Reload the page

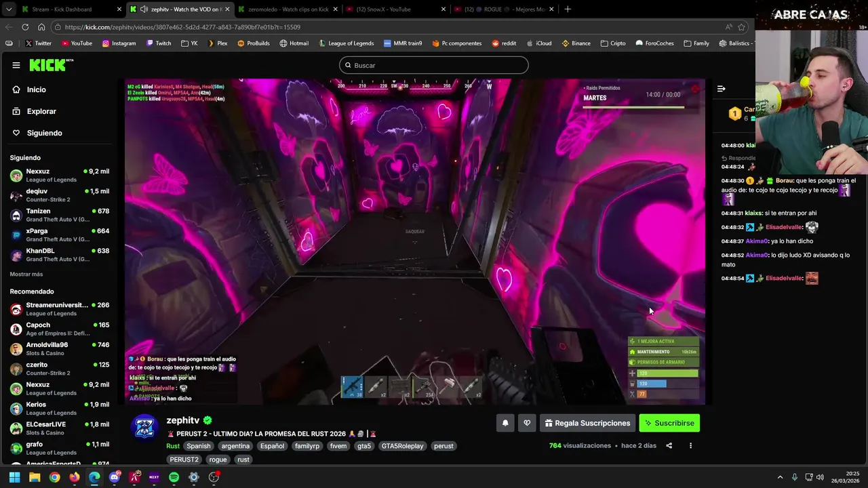point(25,27)
